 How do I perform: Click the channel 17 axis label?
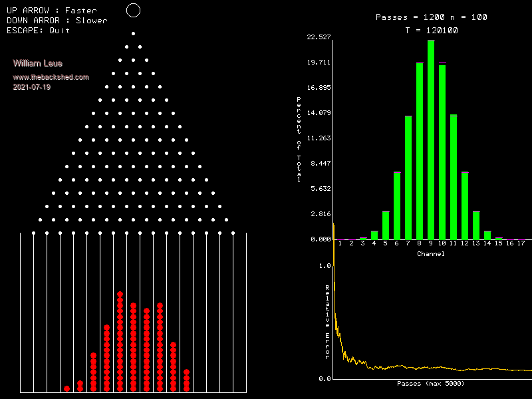coord(521,244)
